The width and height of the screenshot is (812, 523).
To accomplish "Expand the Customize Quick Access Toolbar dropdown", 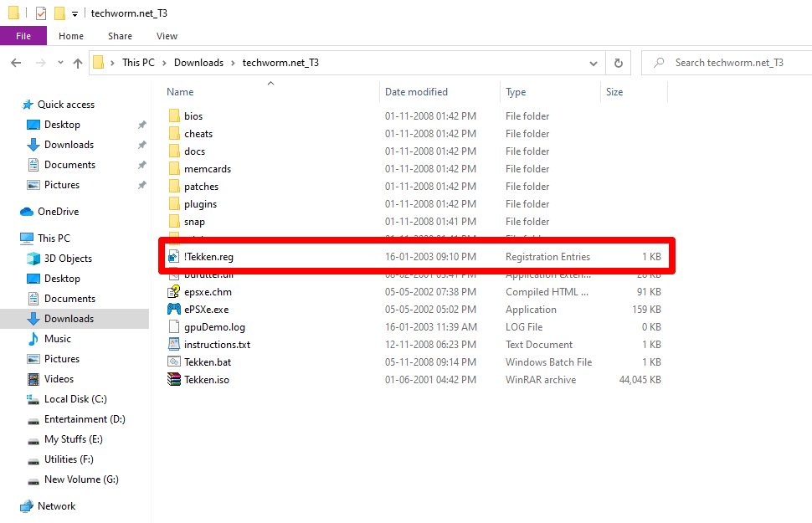I will [x=75, y=13].
